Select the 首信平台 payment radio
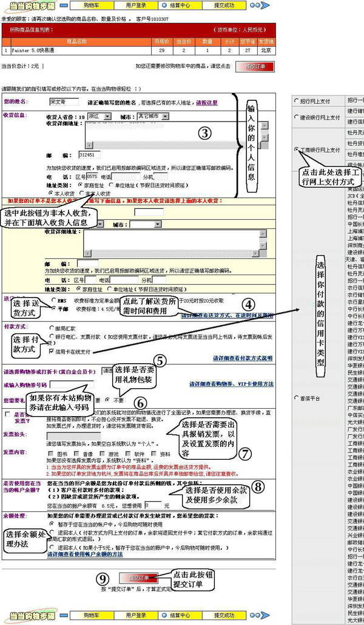This screenshot has width=364, height=625. (x=296, y=398)
